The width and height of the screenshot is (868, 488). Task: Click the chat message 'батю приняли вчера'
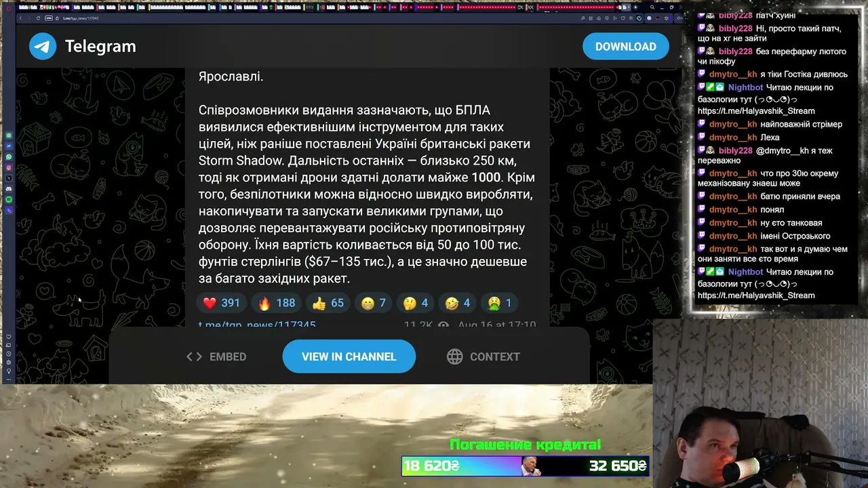click(x=800, y=197)
